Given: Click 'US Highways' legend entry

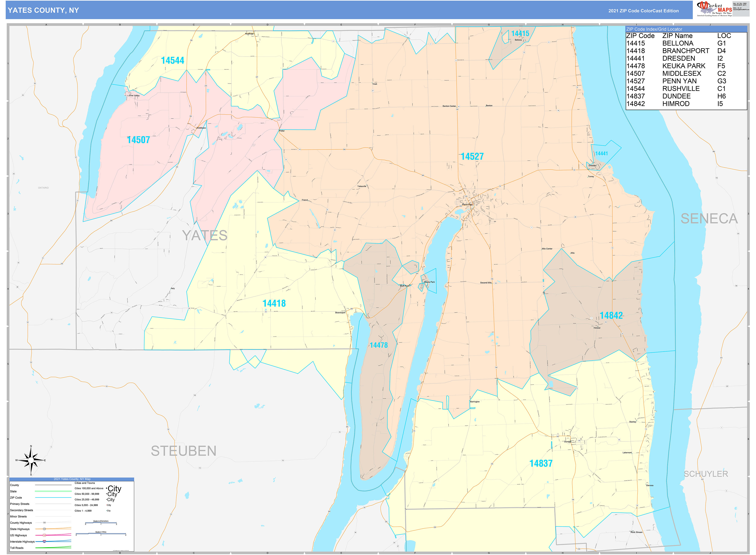Looking at the screenshot, I should 19,536.
